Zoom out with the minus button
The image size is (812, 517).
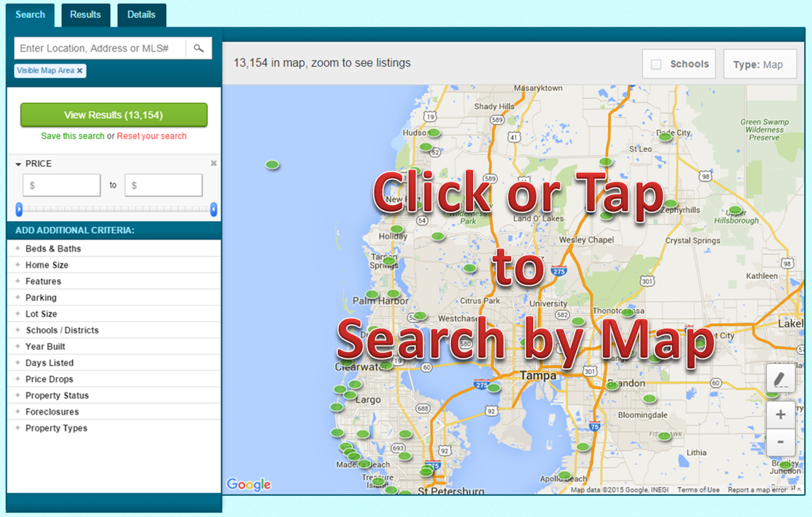pos(780,442)
